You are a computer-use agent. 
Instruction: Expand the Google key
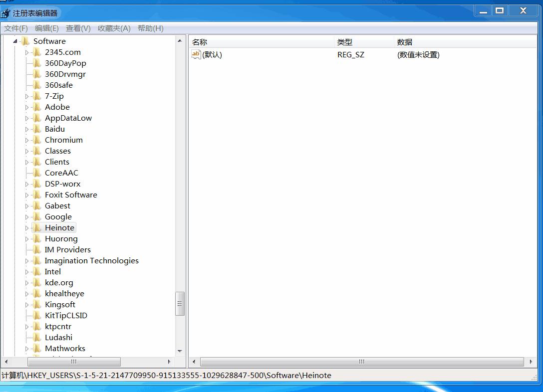(26, 217)
